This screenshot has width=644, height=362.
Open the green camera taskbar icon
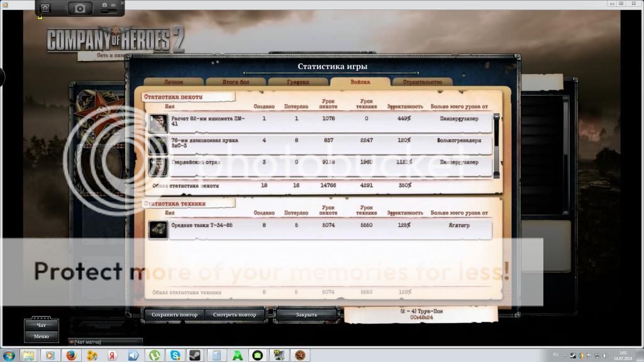click(x=258, y=355)
